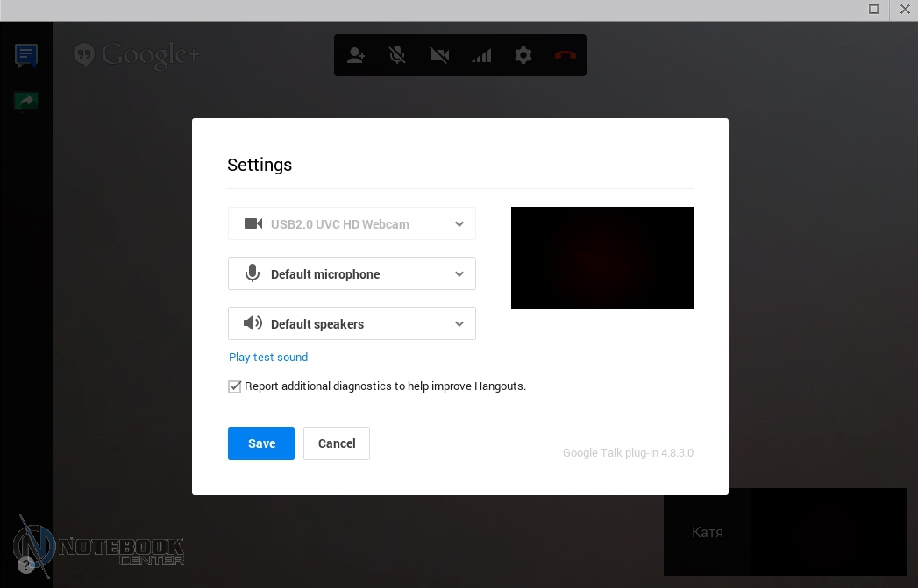Click the green screen share icon

[x=26, y=101]
